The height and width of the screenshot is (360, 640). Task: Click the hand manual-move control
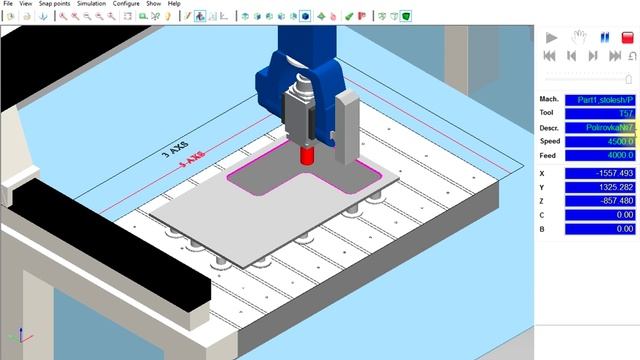pos(579,38)
